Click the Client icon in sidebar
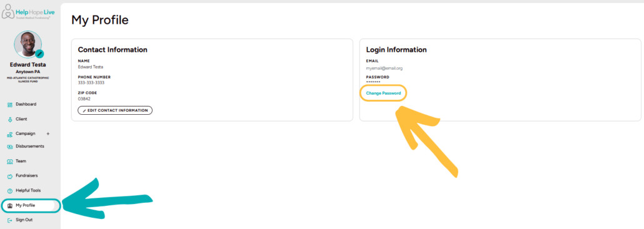The height and width of the screenshot is (229, 644). tap(10, 120)
